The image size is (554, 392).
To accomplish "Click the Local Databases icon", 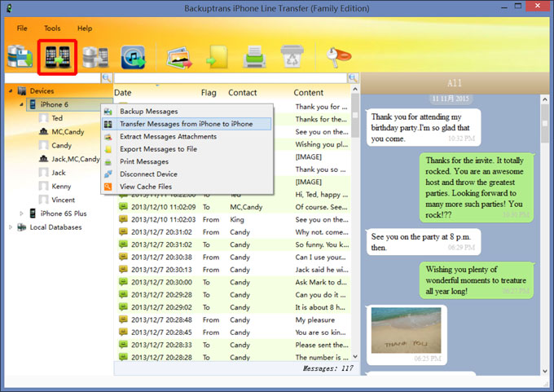I will click(22, 227).
